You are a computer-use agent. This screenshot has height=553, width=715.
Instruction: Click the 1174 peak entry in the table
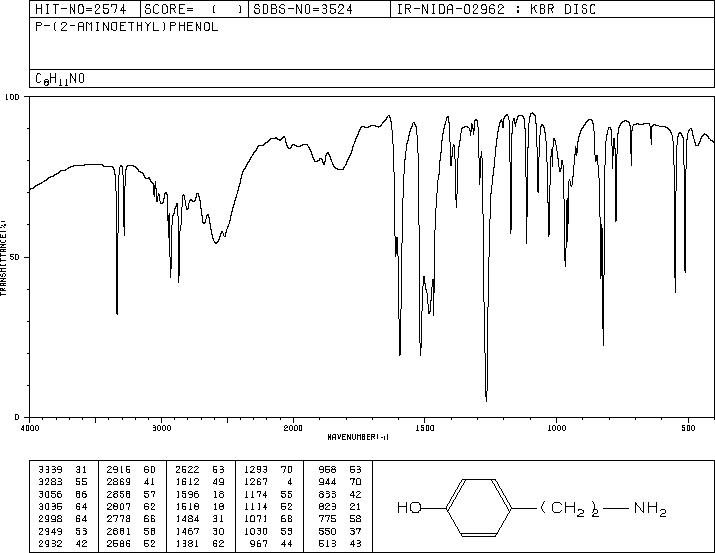point(269,494)
